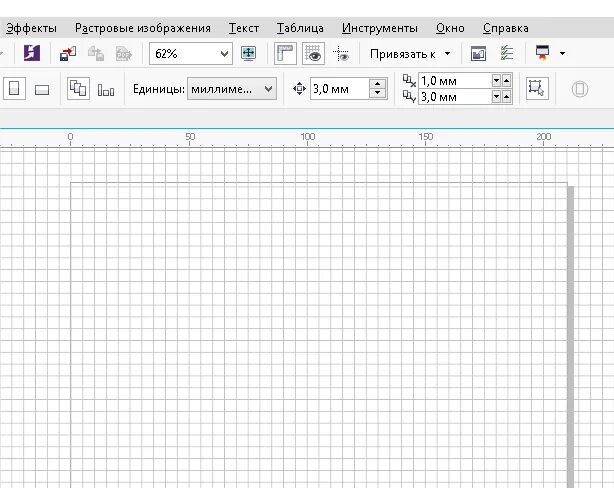Open the options checklist icon
Screen dimensions: 614x488
pyautogui.click(x=507, y=53)
